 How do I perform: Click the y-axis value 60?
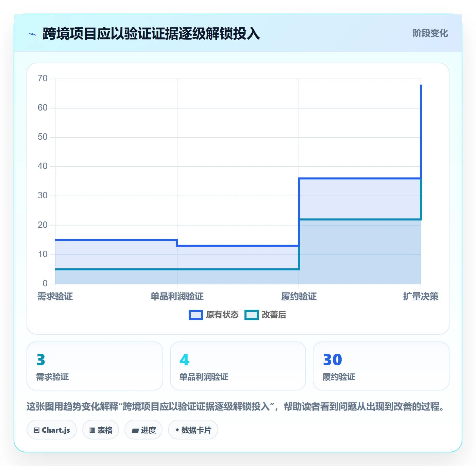42,108
